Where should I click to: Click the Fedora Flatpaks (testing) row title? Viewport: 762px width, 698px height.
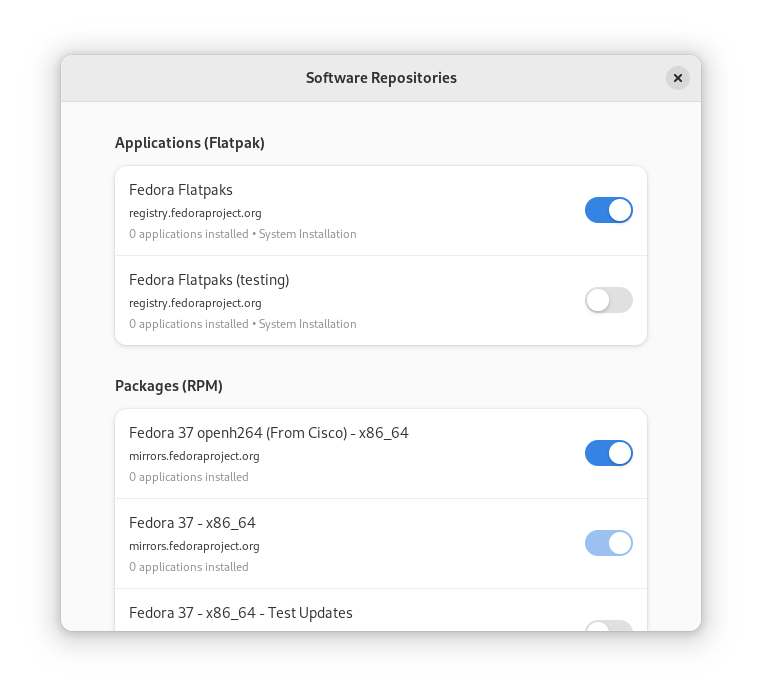tap(209, 280)
